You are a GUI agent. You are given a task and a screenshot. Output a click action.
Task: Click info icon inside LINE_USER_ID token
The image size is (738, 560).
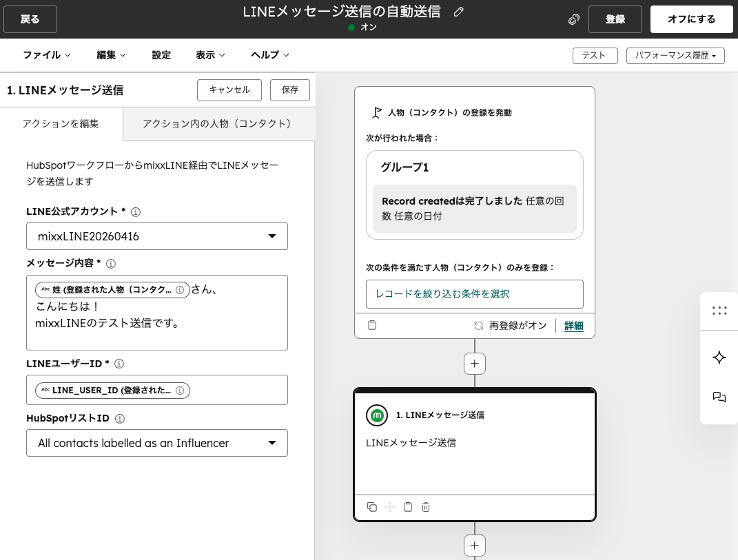(x=180, y=390)
